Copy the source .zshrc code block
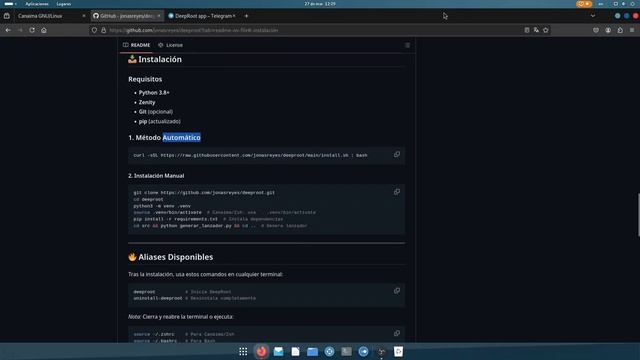 coord(397,333)
